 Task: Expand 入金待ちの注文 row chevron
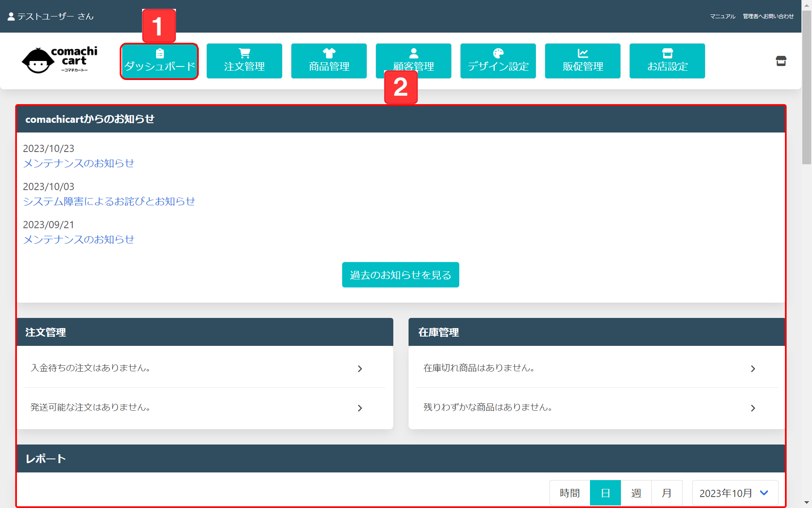click(x=360, y=369)
